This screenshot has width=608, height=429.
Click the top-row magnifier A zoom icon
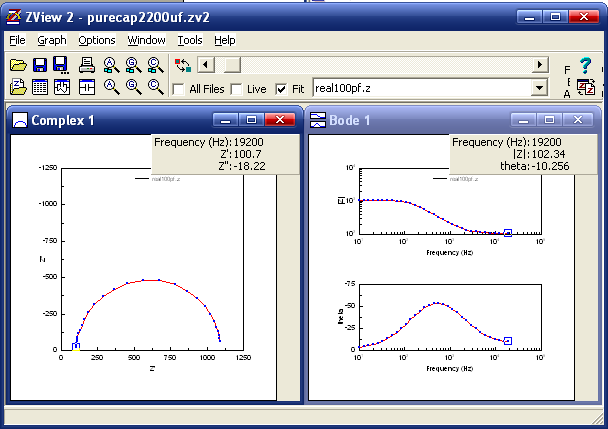[x=110, y=65]
